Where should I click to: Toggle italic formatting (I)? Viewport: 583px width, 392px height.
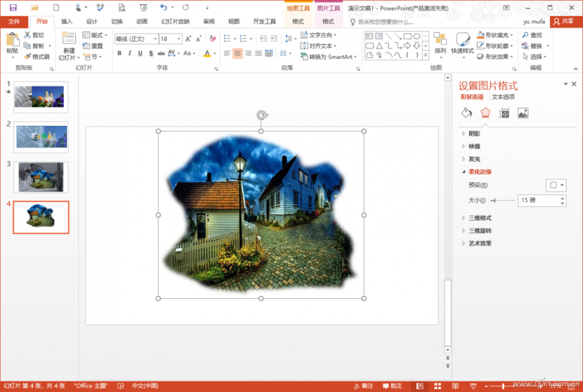[x=130, y=53]
